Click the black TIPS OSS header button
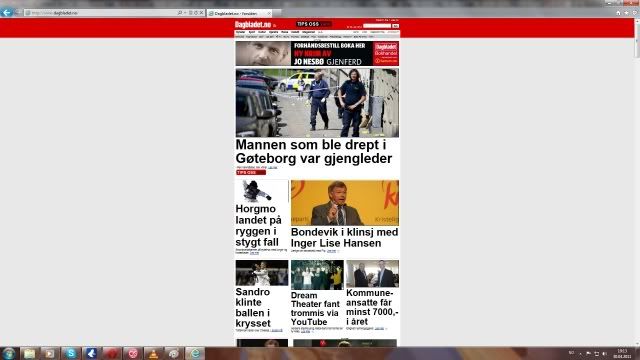Viewport: 640px width, 360px height. (x=313, y=24)
